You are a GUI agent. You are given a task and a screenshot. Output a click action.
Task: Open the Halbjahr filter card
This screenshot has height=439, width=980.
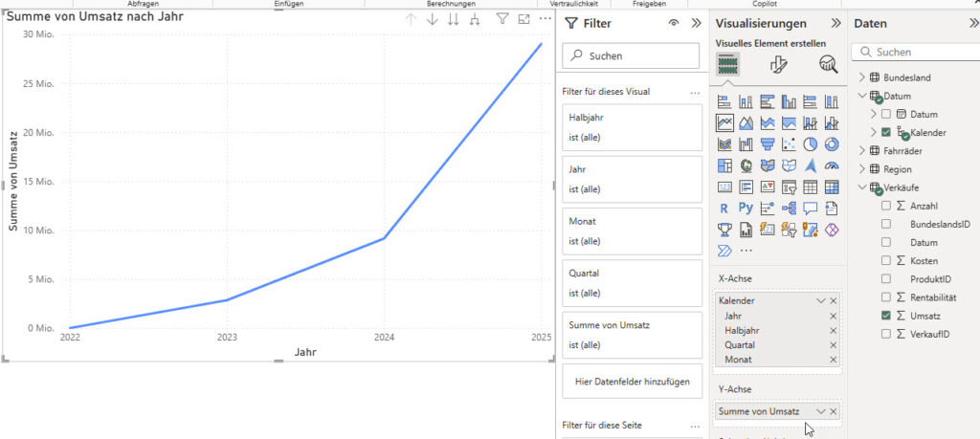632,127
